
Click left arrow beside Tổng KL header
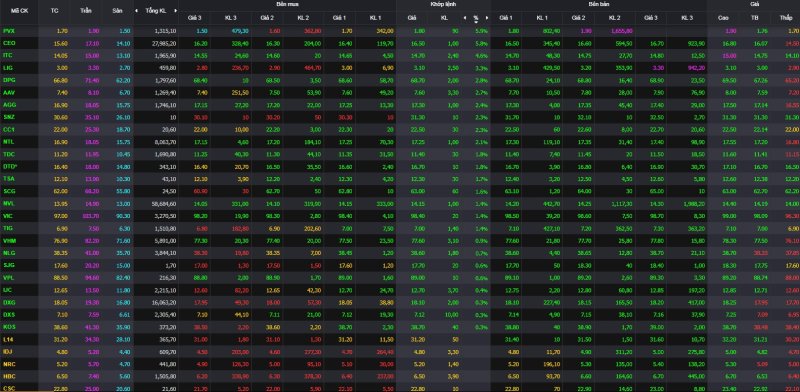point(136,11)
